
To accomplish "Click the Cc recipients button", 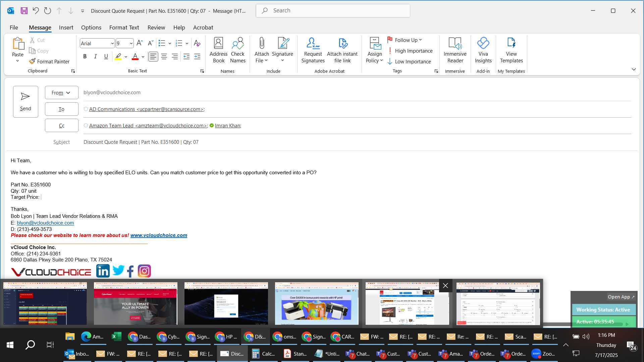I will pyautogui.click(x=62, y=125).
